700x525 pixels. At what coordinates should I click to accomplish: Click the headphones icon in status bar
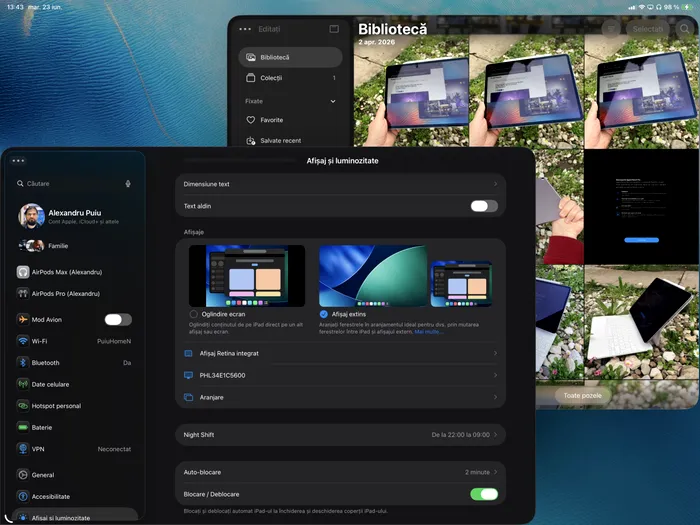(658, 7)
